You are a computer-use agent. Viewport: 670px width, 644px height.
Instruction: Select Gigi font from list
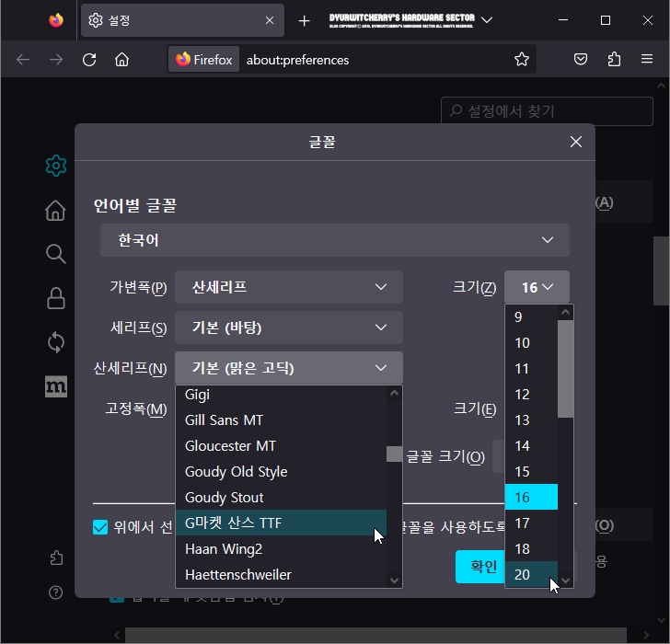[x=282, y=395]
